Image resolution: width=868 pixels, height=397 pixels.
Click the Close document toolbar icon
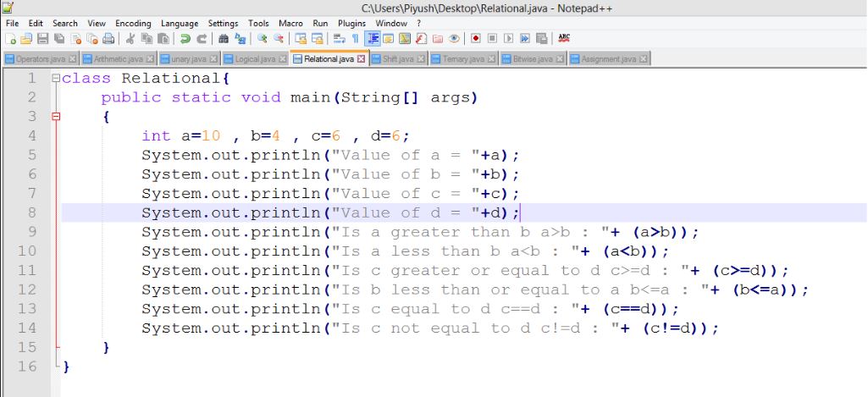pos(76,39)
